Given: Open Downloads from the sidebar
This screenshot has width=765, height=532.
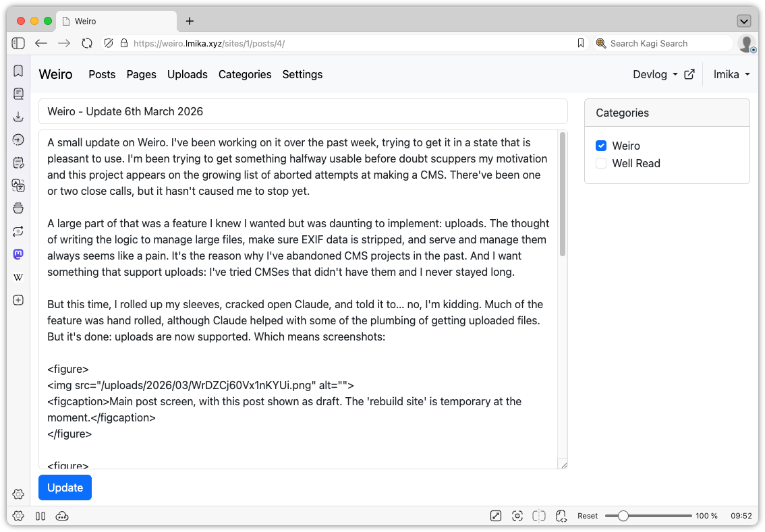Looking at the screenshot, I should click(x=18, y=116).
